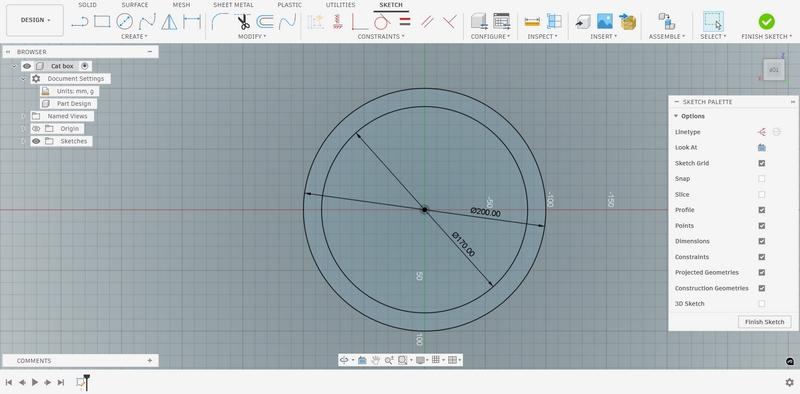Image resolution: width=800 pixels, height=394 pixels.
Task: Toggle the Points checkbox
Action: point(762,226)
